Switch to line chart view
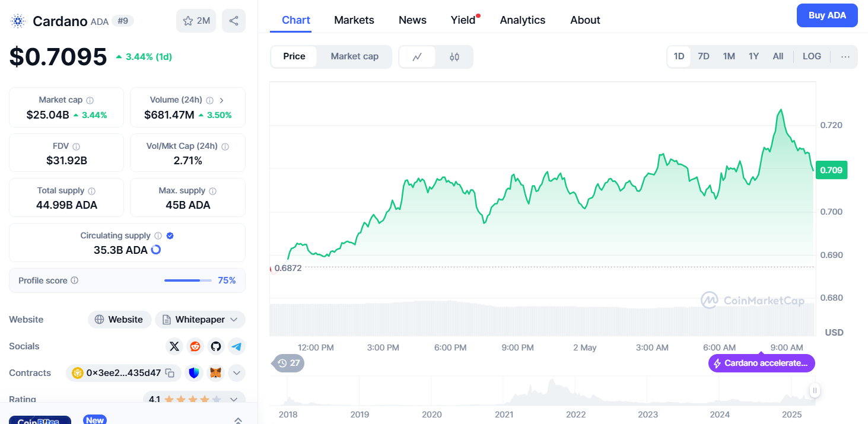 pos(418,57)
